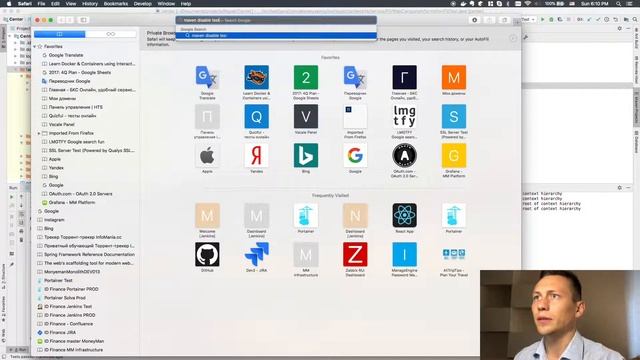
Task: Open OAuth.com - OAuth 2.0 Servers bookmark
Action: [x=80, y=194]
